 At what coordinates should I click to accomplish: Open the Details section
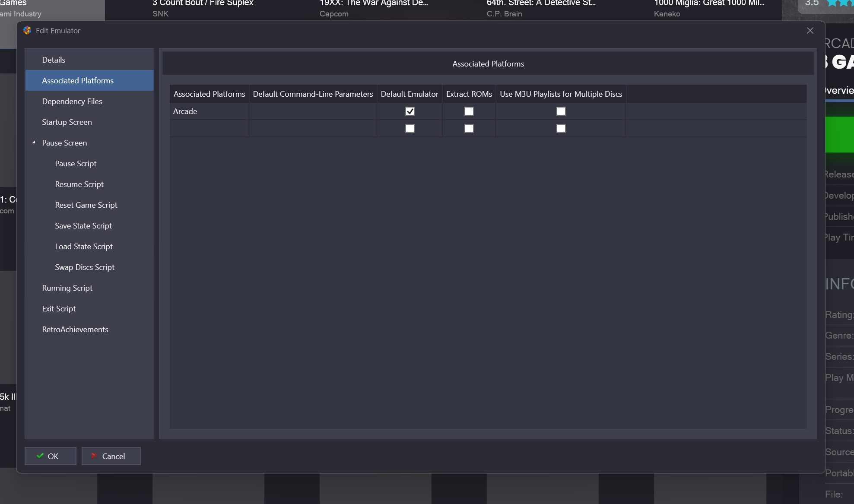coord(54,60)
